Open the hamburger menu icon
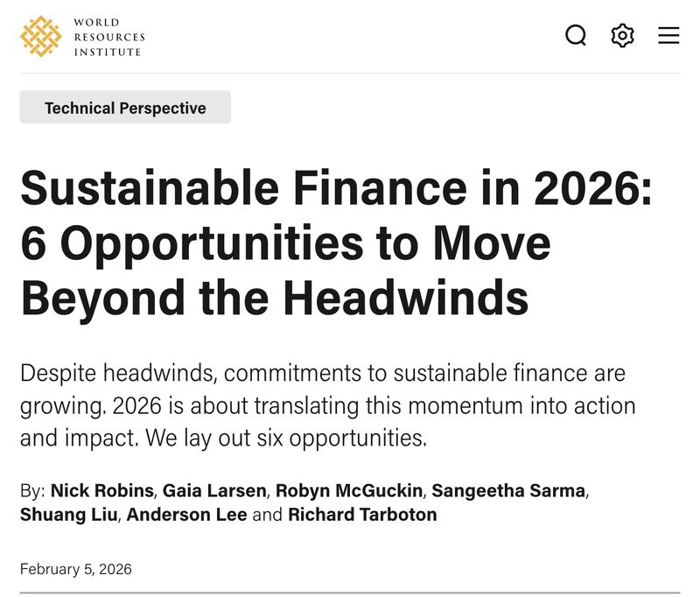Screen dimensions: 700x597 coord(668,35)
